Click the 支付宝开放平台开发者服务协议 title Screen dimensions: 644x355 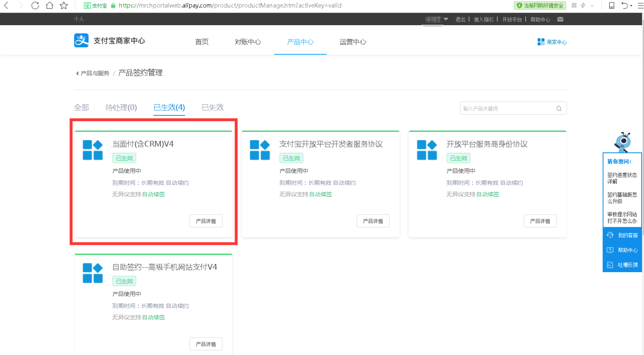pos(331,144)
